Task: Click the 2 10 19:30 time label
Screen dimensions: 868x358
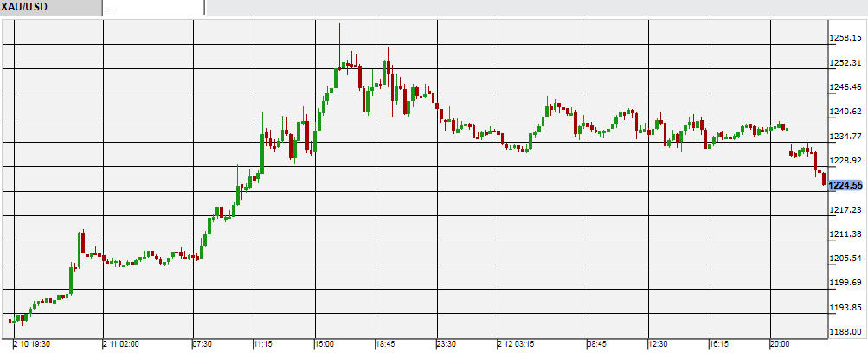Action: 29,344
